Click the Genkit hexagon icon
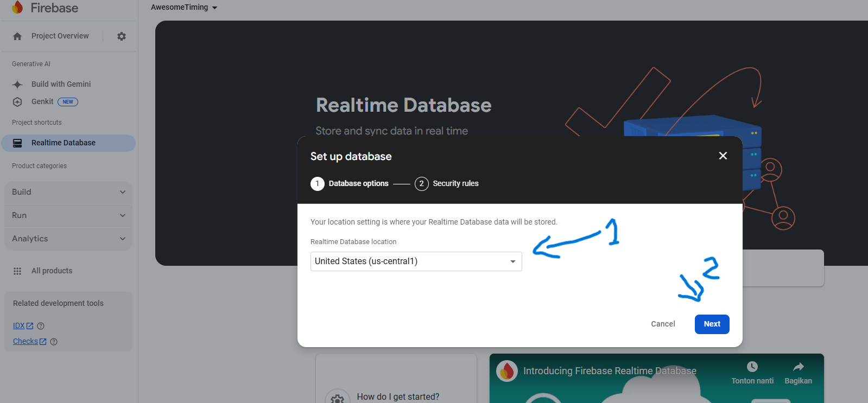This screenshot has width=868, height=403. (17, 102)
